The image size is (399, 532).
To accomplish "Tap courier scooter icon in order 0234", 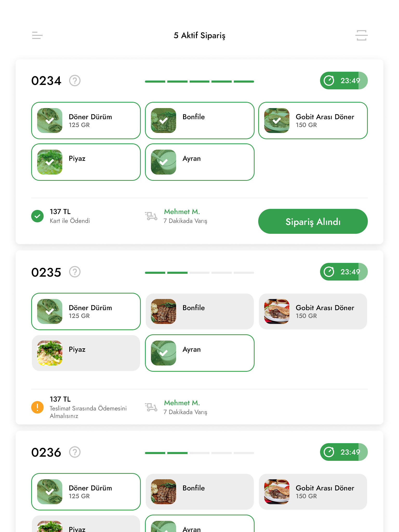I will [151, 216].
